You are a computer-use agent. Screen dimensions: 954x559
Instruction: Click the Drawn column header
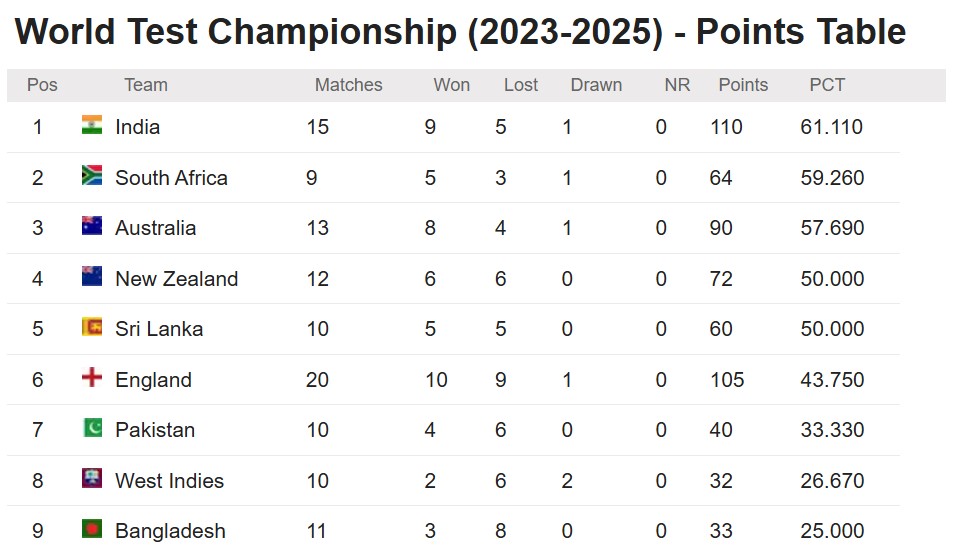coord(596,85)
